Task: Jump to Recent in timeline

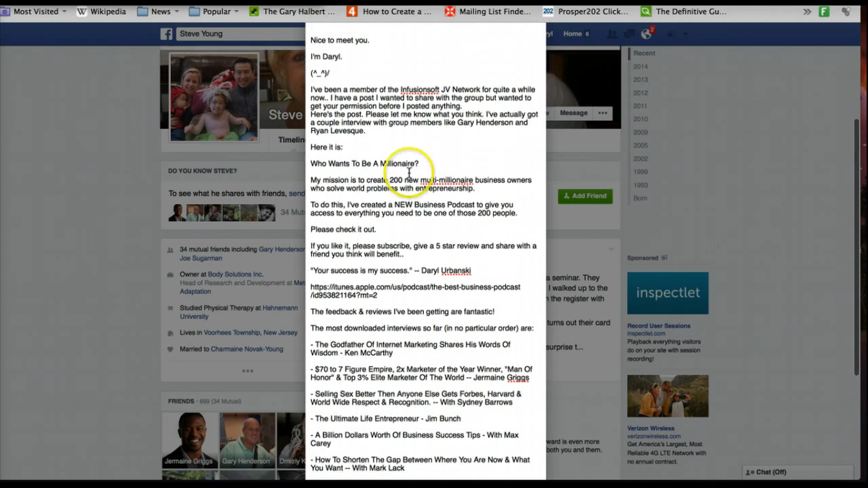Action: pos(644,53)
